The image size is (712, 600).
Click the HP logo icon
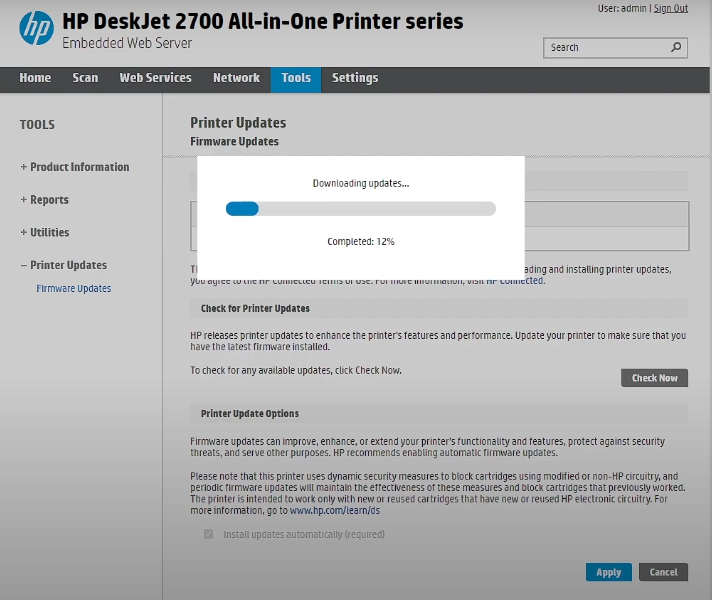coord(36,28)
